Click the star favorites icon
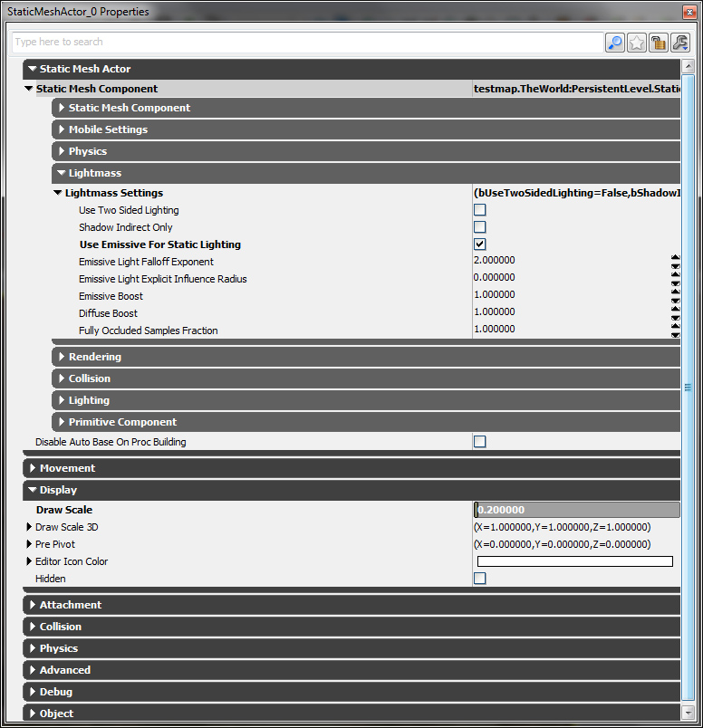The height and width of the screenshot is (728, 703). (x=637, y=43)
